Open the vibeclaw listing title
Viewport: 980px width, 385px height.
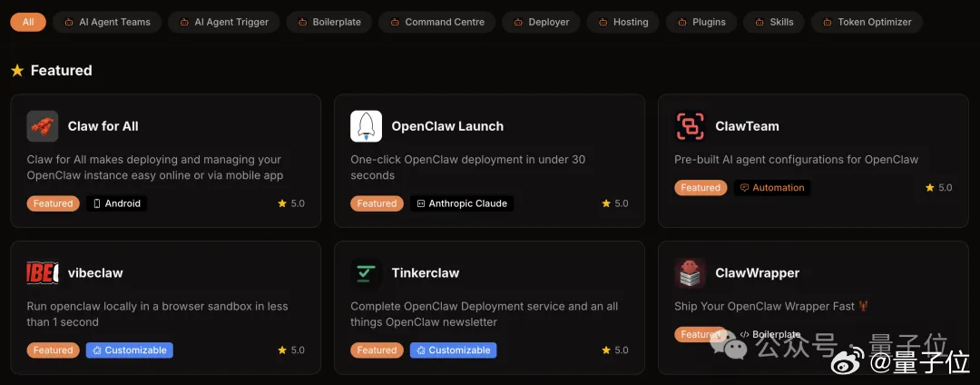[95, 273]
